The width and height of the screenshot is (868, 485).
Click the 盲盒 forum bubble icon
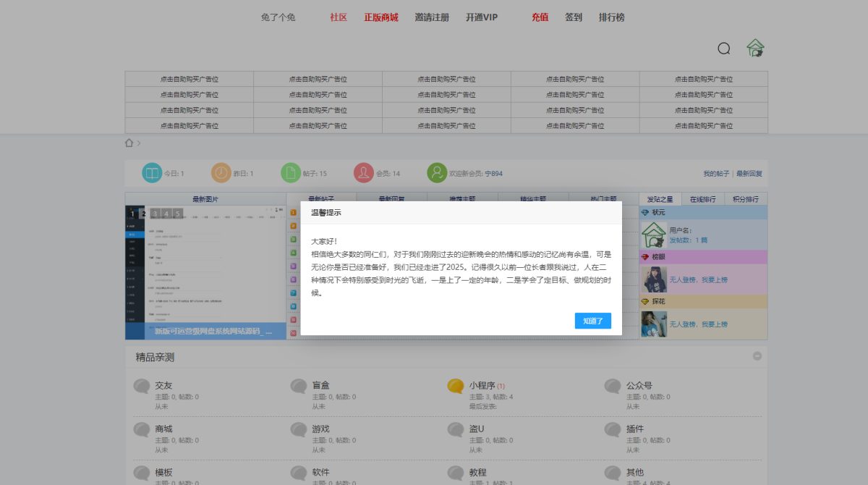(299, 387)
